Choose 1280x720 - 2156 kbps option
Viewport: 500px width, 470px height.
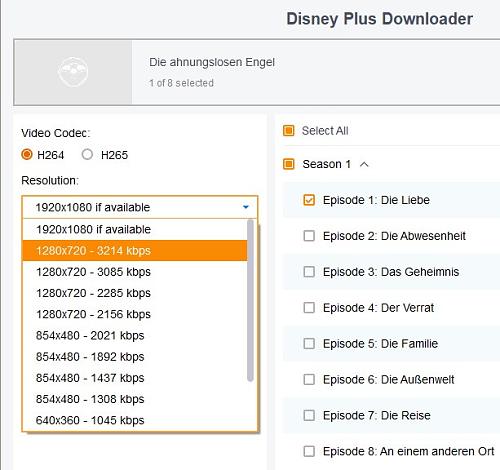[135, 314]
